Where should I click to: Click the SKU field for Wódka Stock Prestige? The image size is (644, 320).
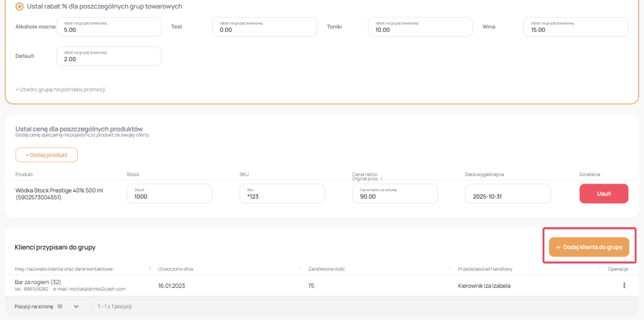[x=282, y=194]
